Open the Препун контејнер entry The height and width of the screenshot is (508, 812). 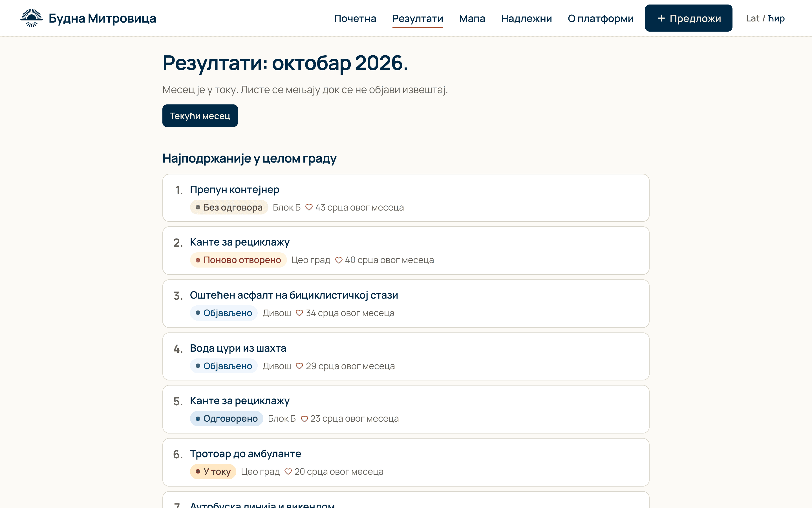pos(406,198)
